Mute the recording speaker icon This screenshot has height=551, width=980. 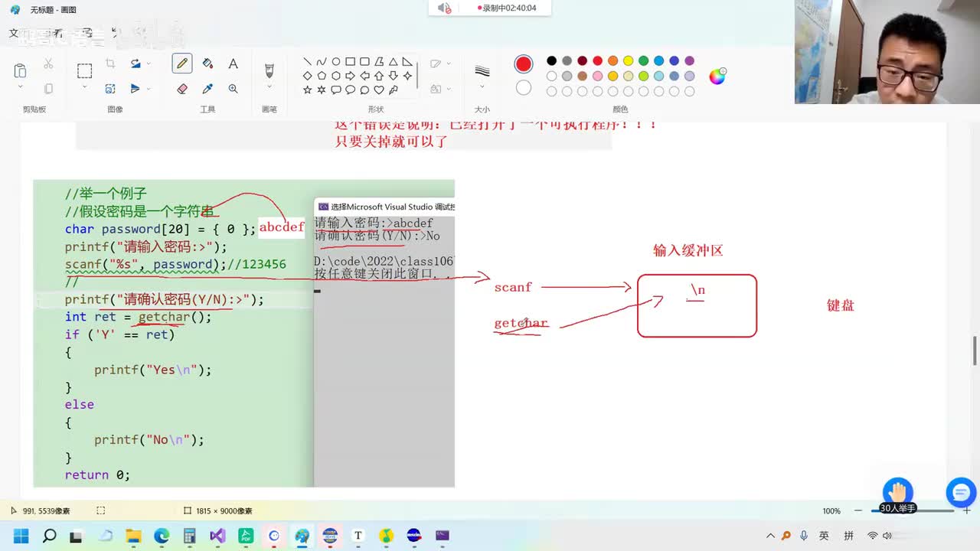[x=444, y=8]
